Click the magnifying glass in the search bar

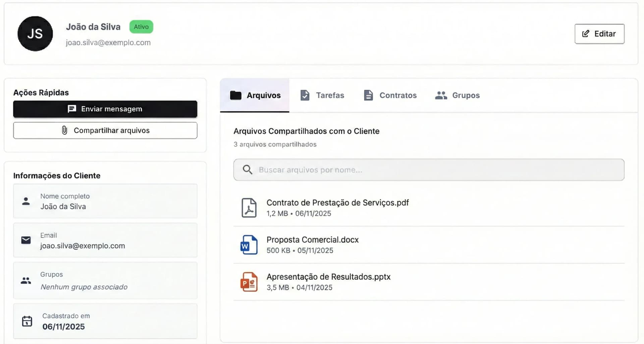click(248, 169)
